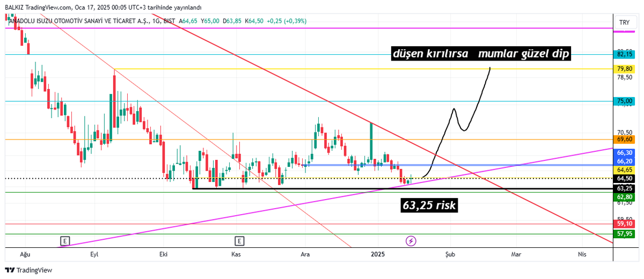Viewport: 644px width, 279px height.
Task: Select the green 62,80 price label
Action: [x=624, y=196]
